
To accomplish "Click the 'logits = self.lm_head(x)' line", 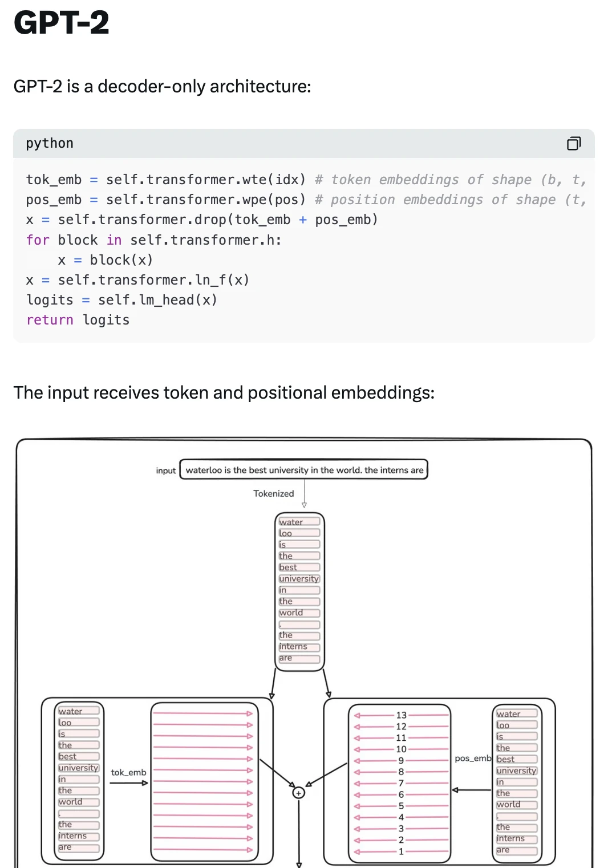I will tap(121, 300).
